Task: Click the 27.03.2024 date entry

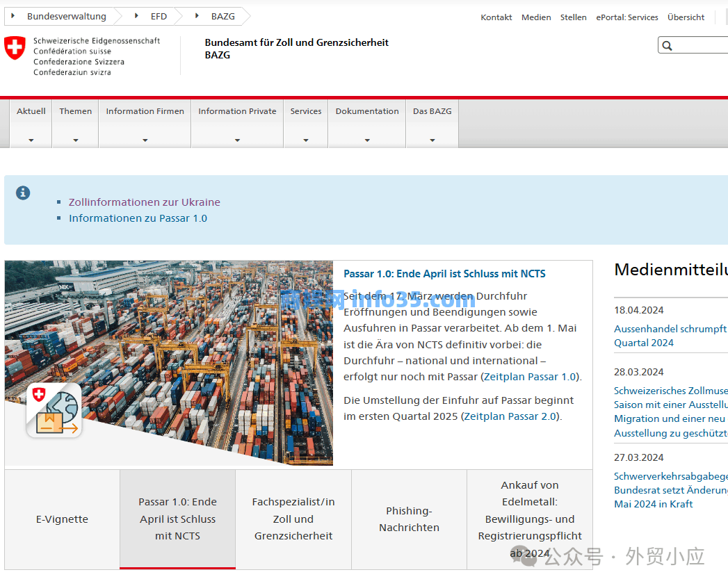Action: click(639, 457)
